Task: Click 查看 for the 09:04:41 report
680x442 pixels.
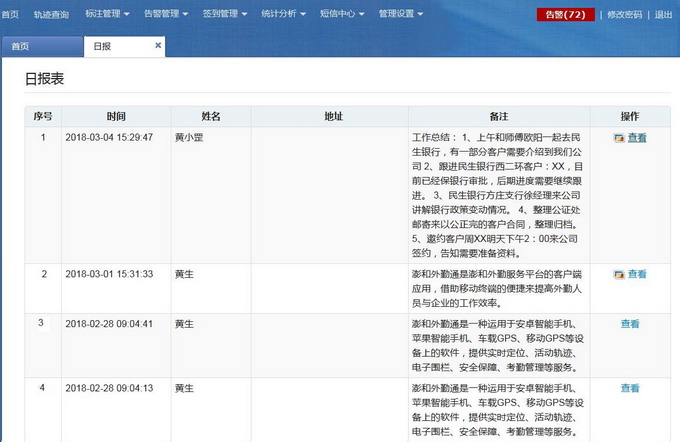Action: (x=630, y=324)
